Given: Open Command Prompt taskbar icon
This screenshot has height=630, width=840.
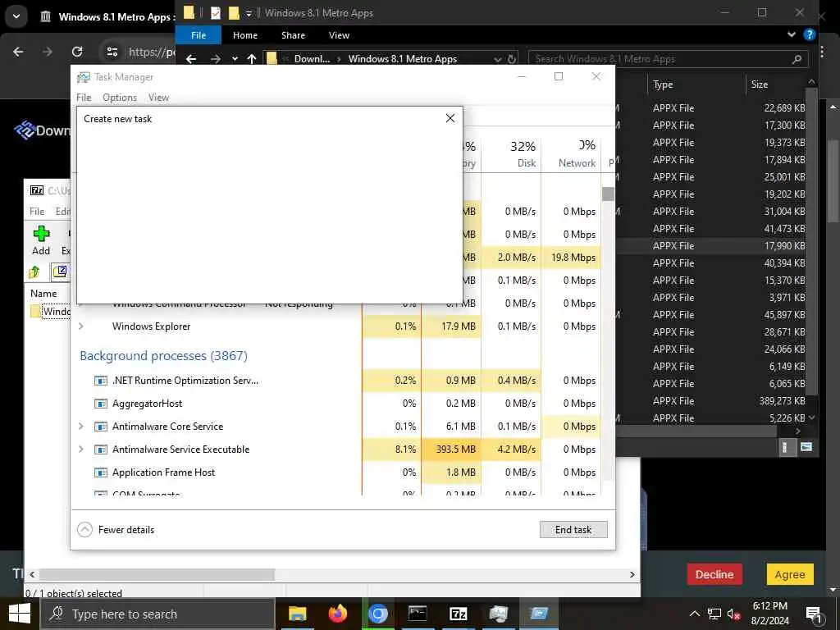Looking at the screenshot, I should click(418, 614).
